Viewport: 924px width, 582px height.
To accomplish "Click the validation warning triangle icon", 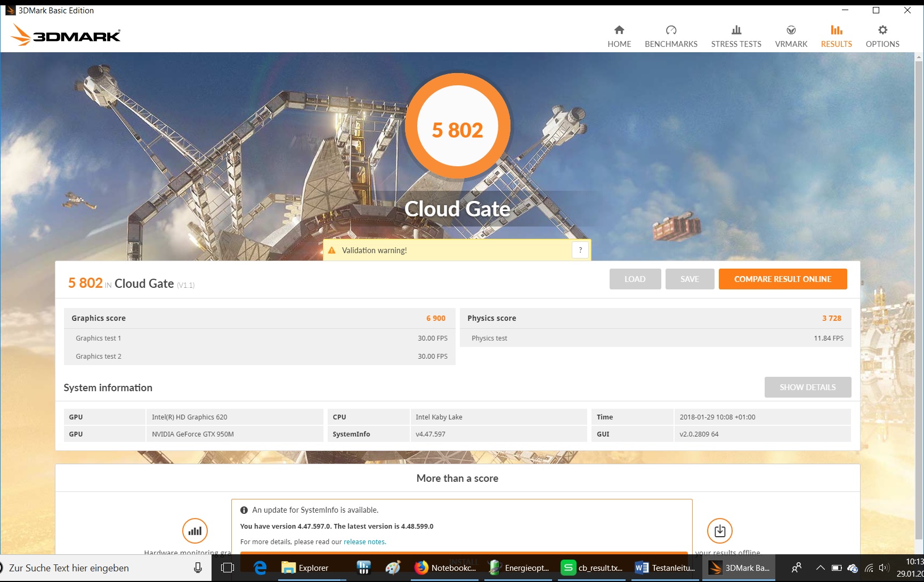I will click(332, 250).
